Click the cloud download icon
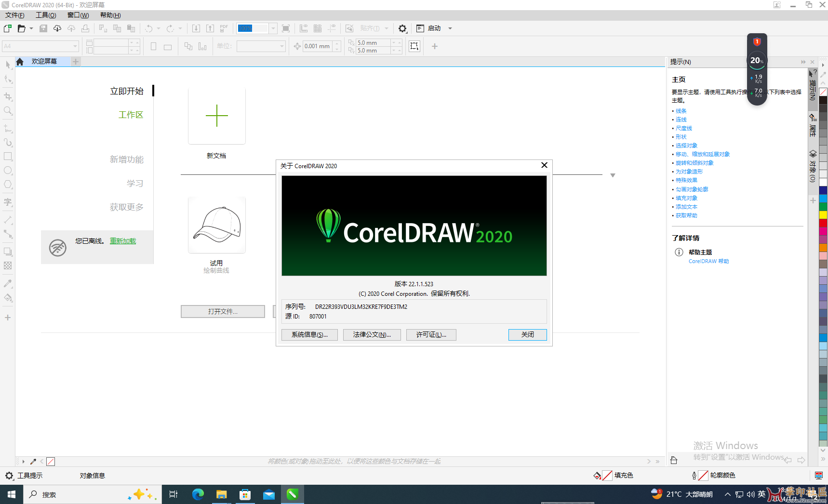The image size is (828, 504). pos(57,28)
